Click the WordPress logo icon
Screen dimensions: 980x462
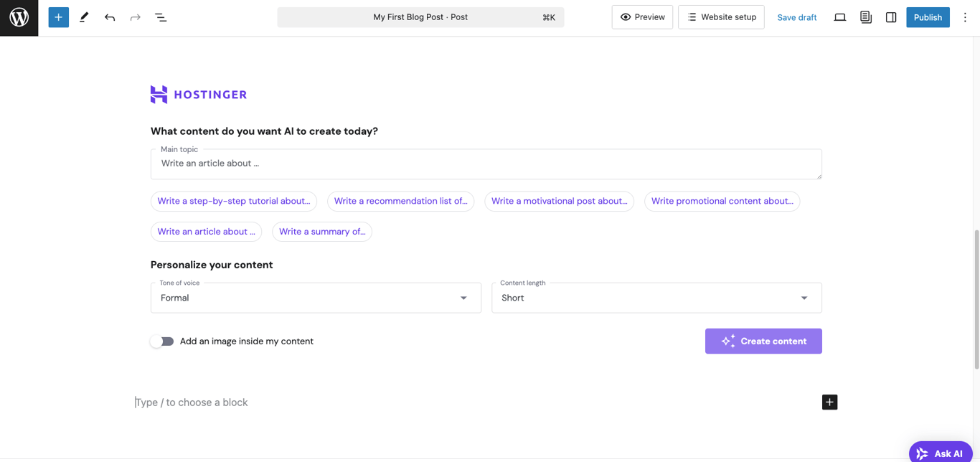(x=18, y=17)
